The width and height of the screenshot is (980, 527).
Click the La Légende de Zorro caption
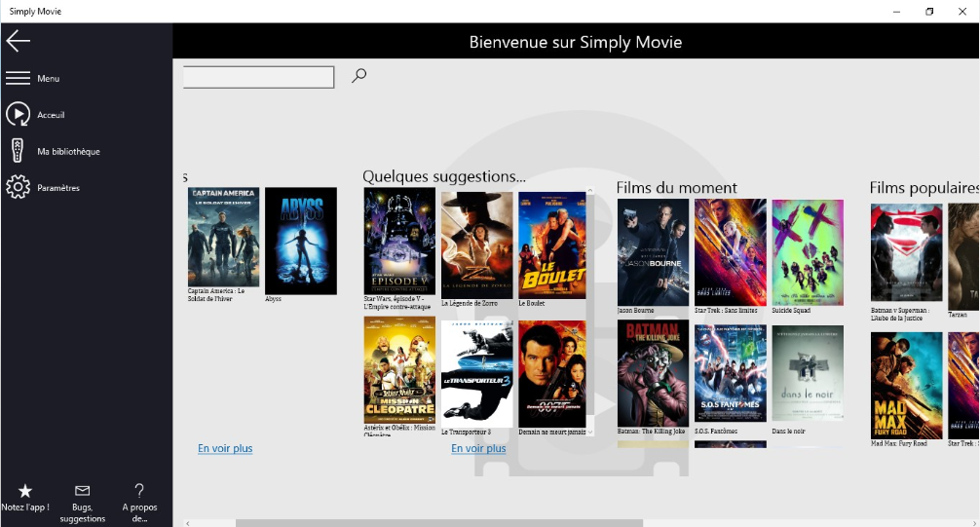[x=470, y=303]
